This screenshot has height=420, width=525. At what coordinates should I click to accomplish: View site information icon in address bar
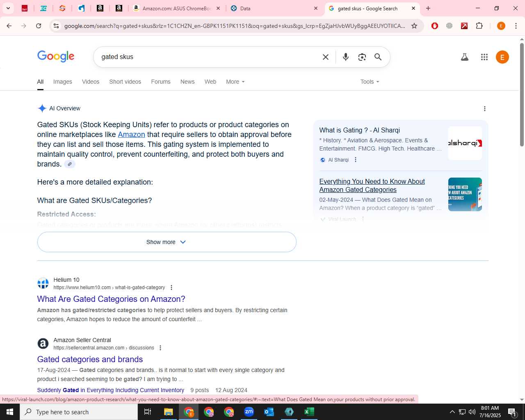(56, 26)
